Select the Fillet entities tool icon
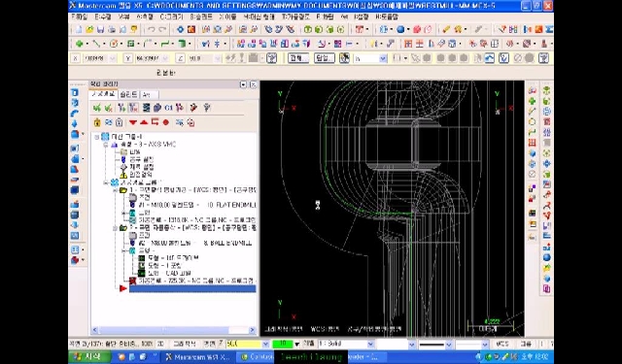 147,44
